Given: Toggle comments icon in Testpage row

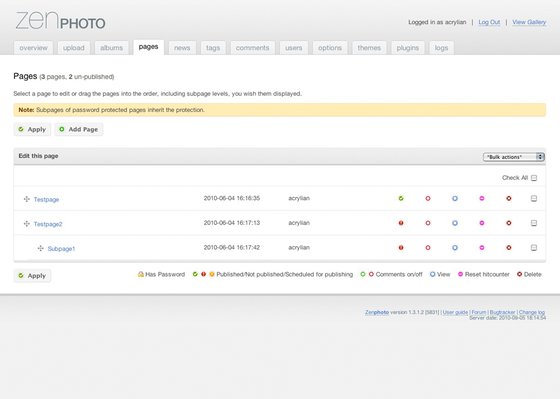Looking at the screenshot, I should (428, 198).
